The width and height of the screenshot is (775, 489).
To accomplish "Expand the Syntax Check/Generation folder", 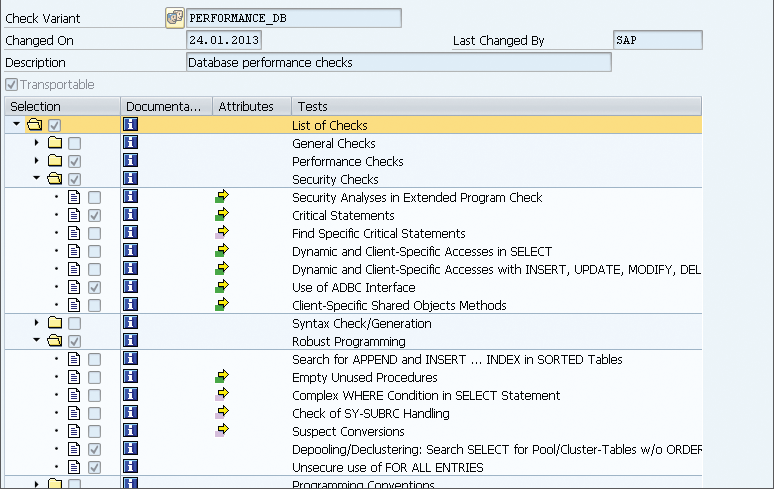I will 37,323.
